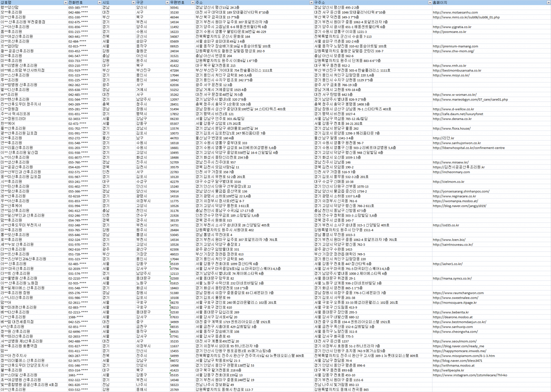Viewport: 551px width, 392px height.
Task: Select address cell 전북특별자치도 군산시 문화로 164
Action: [x=223, y=37]
